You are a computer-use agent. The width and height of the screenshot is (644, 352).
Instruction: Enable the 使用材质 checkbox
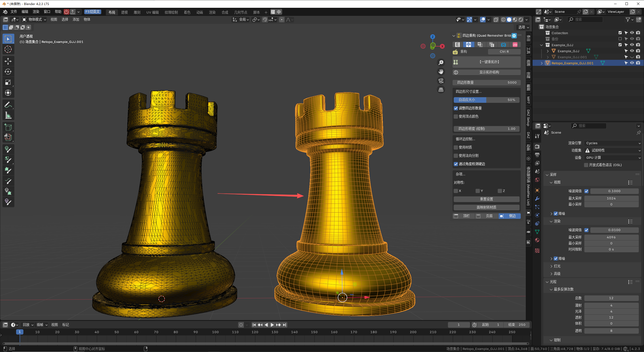[456, 147]
